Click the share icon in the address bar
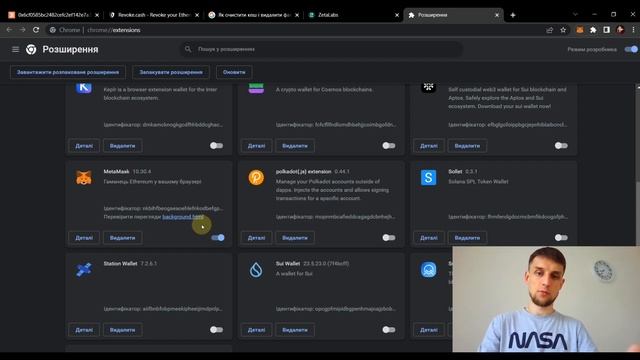This screenshot has height=360, width=640. coord(550,30)
